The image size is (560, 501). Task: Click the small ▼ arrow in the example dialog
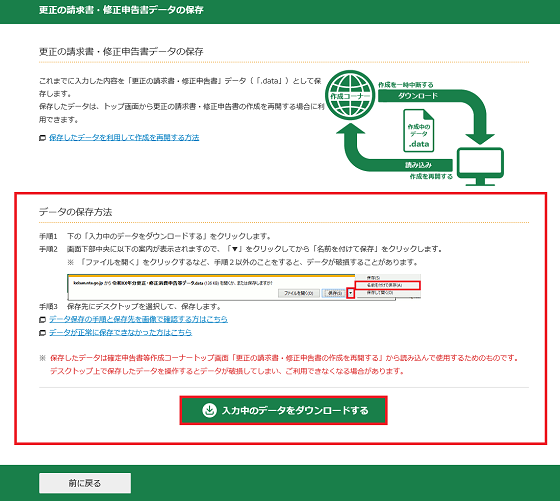[x=351, y=293]
